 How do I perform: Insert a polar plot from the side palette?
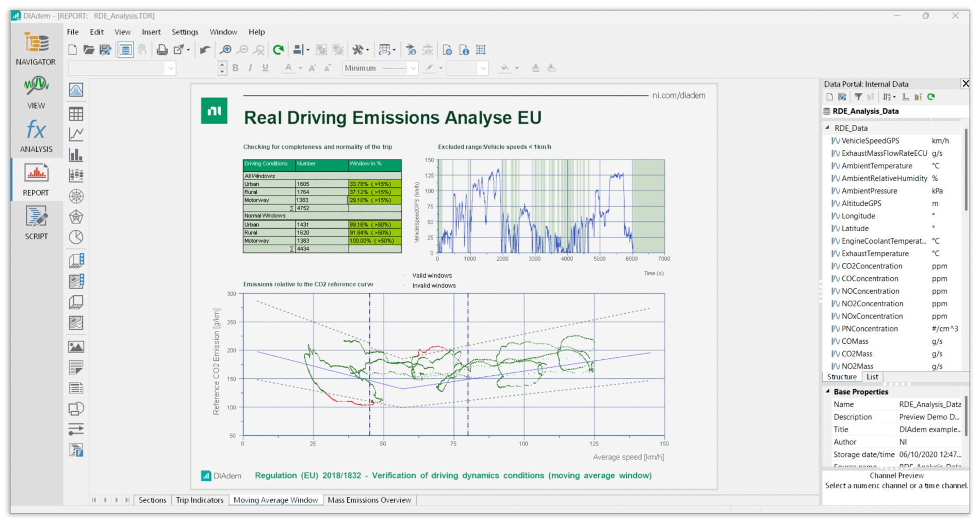coord(76,196)
